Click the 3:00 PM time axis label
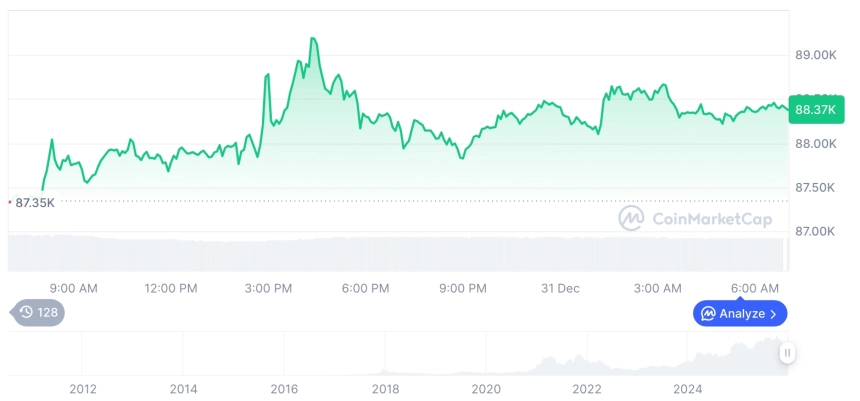The height and width of the screenshot is (401, 860). (x=268, y=288)
